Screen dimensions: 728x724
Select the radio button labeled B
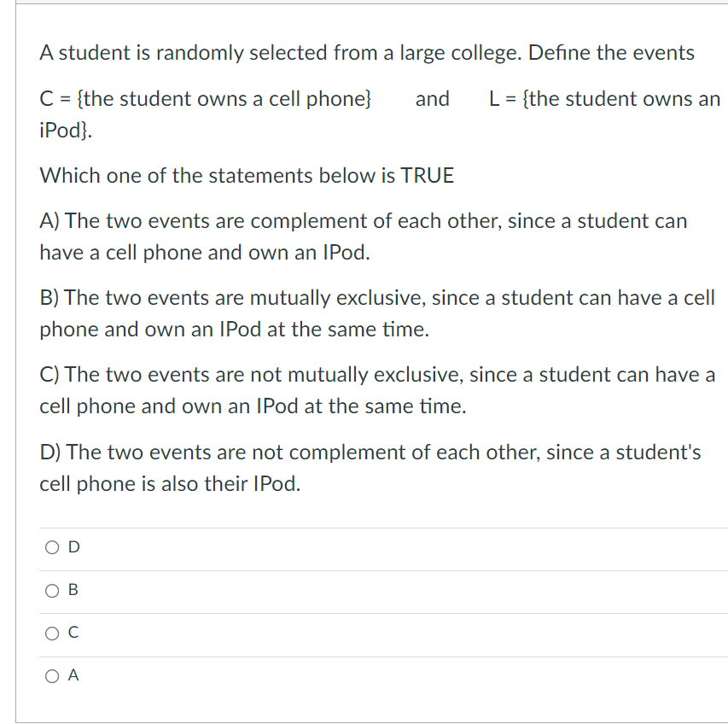point(50,589)
